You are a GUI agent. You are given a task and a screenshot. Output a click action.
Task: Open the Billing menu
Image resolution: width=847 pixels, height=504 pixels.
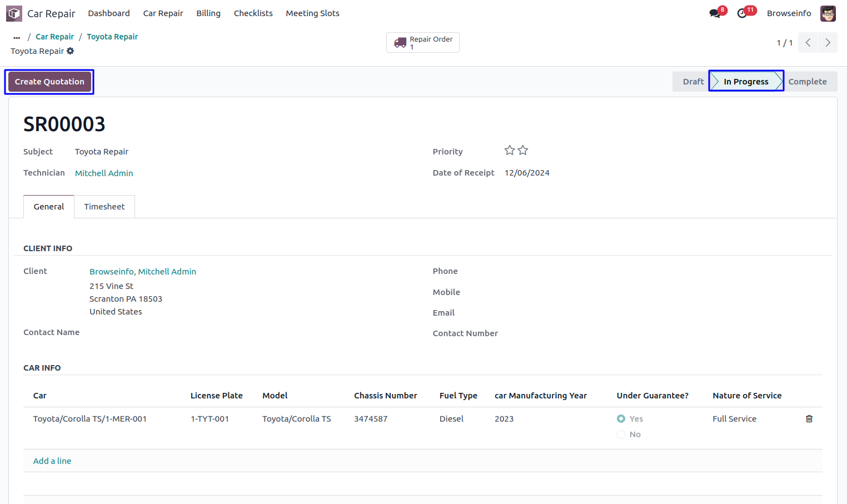point(208,13)
